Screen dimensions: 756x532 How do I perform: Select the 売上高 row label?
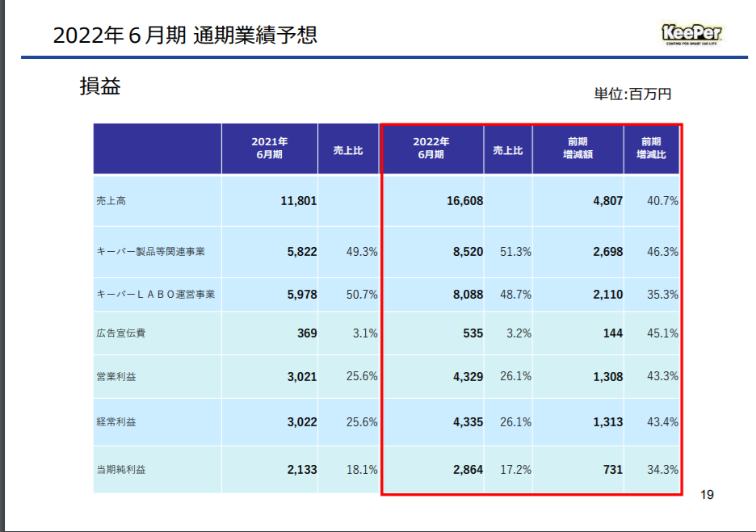tap(111, 201)
